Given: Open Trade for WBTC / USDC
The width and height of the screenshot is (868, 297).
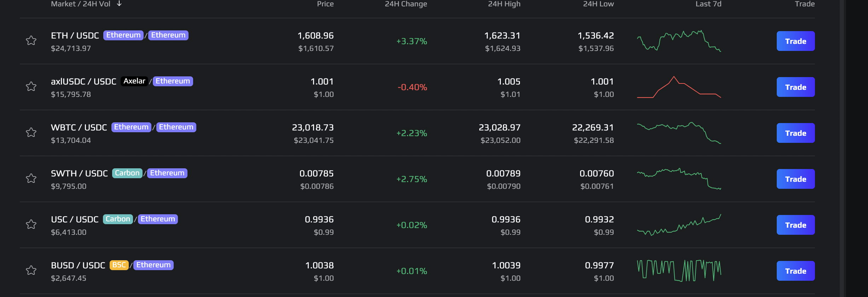Looking at the screenshot, I should (x=795, y=133).
